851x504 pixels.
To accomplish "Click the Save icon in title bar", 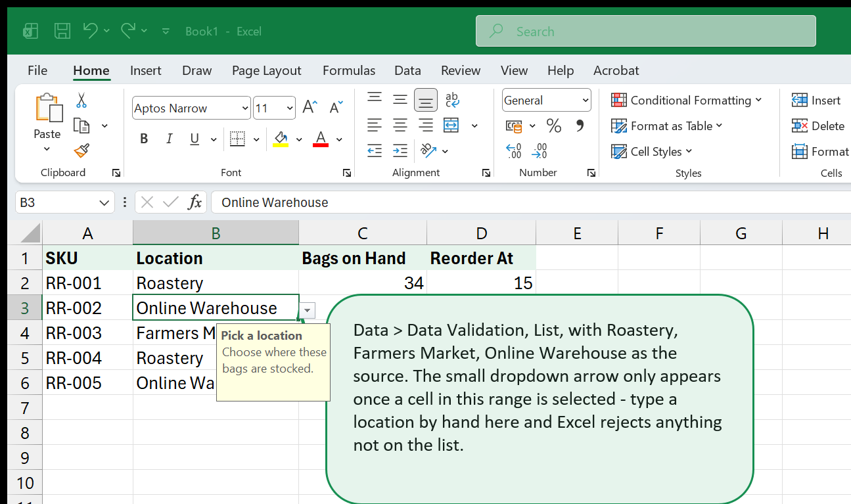I will (62, 31).
